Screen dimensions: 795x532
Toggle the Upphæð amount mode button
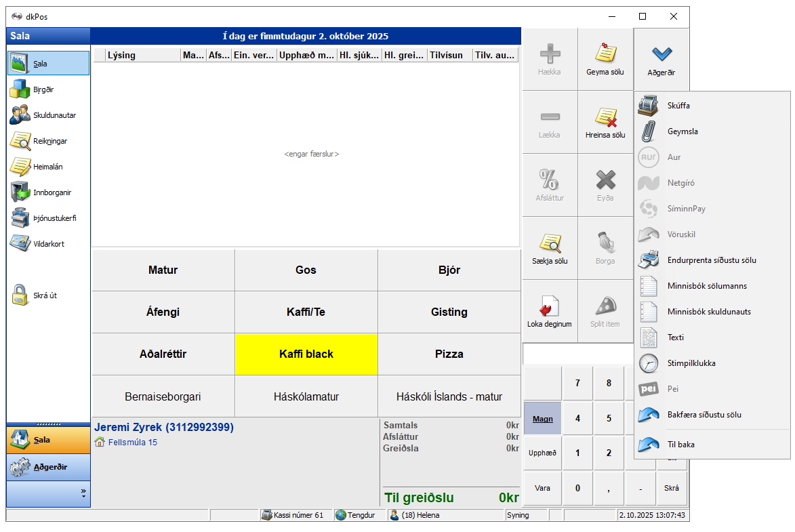click(542, 453)
